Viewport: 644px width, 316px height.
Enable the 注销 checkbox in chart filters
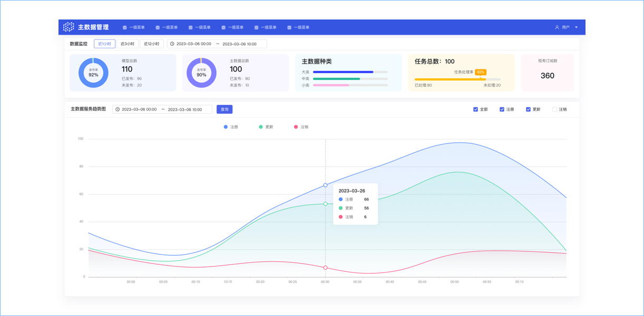tap(554, 110)
